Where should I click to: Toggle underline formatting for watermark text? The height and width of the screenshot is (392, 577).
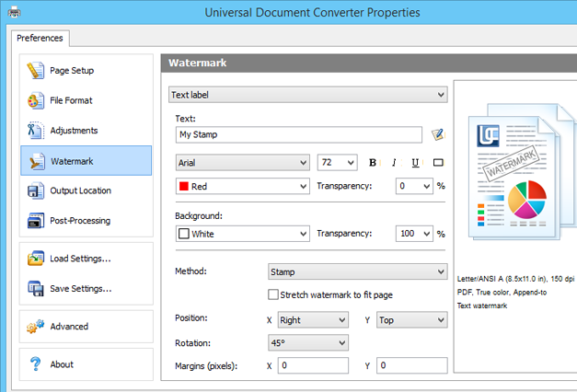415,162
